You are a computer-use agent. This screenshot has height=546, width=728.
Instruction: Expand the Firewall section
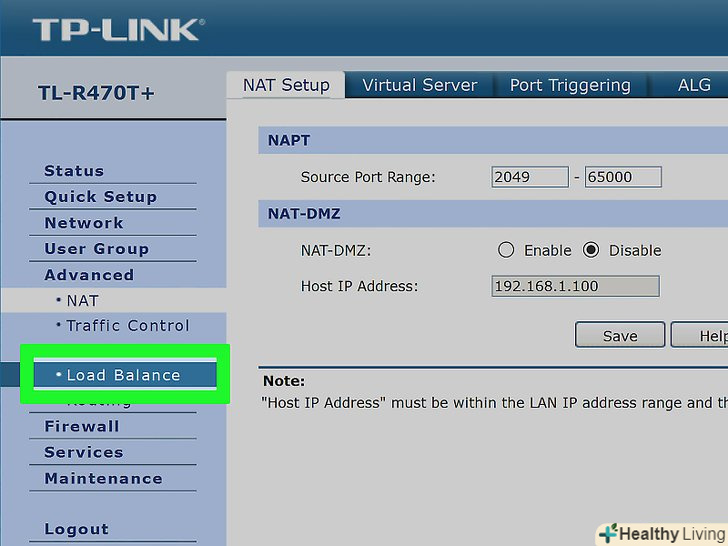(82, 426)
